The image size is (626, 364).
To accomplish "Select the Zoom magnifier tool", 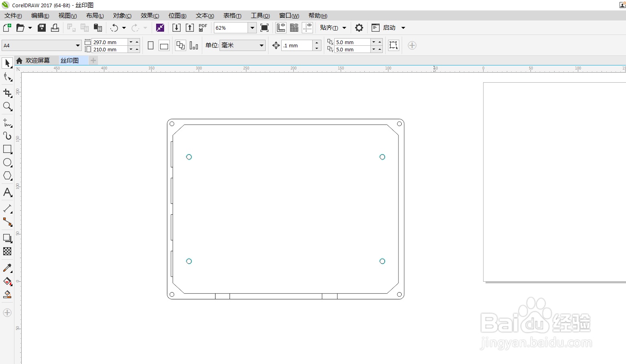I will click(x=7, y=106).
